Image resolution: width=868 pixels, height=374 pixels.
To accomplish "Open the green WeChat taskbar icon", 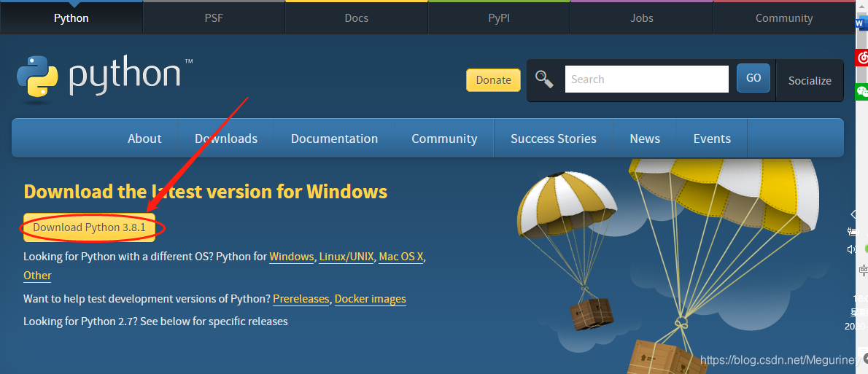I will [x=862, y=91].
